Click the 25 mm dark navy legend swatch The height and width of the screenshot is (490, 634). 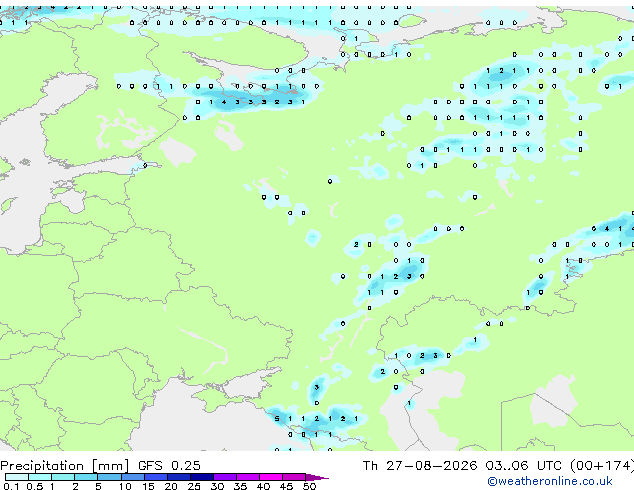202,477
